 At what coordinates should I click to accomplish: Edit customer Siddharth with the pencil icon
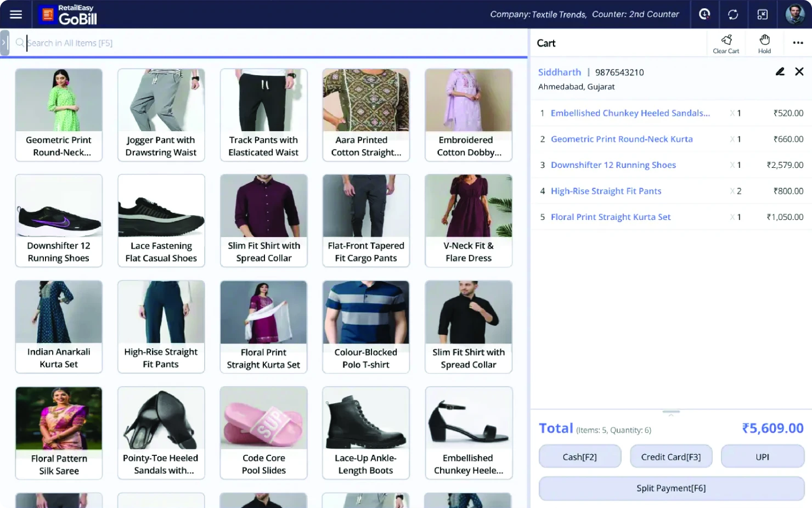tap(780, 71)
